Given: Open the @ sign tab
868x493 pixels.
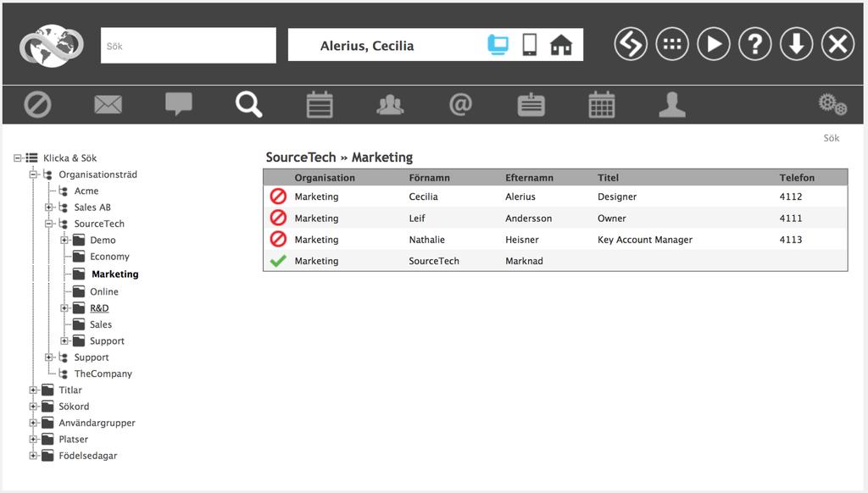Looking at the screenshot, I should pos(460,104).
